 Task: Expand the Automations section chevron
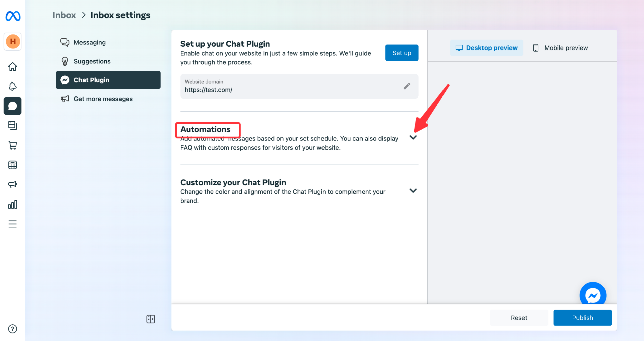pyautogui.click(x=413, y=137)
